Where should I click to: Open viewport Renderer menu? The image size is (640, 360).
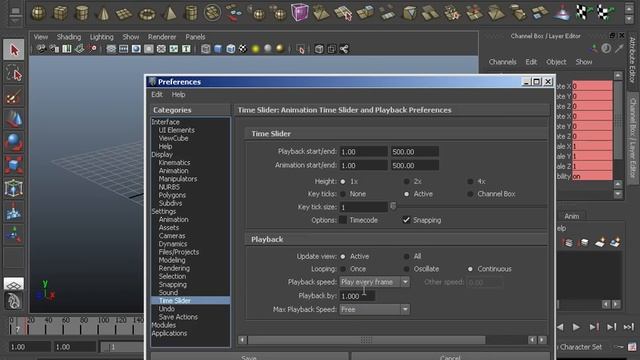coord(162,37)
